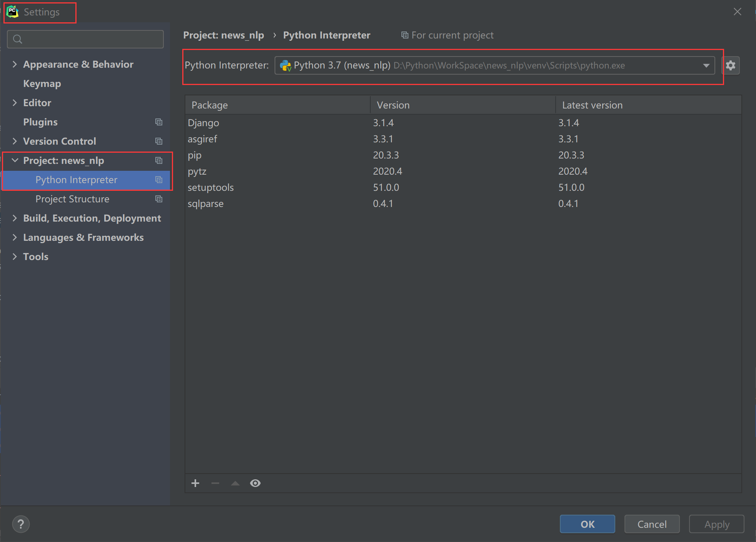Open the Python Interpreter dropdown

(x=706, y=65)
